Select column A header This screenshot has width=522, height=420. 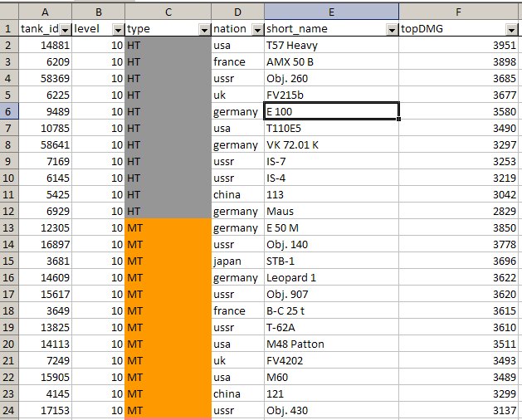pos(46,12)
